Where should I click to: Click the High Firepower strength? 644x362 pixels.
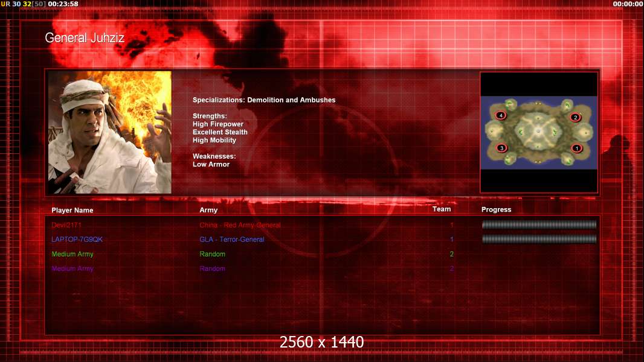pyautogui.click(x=218, y=124)
